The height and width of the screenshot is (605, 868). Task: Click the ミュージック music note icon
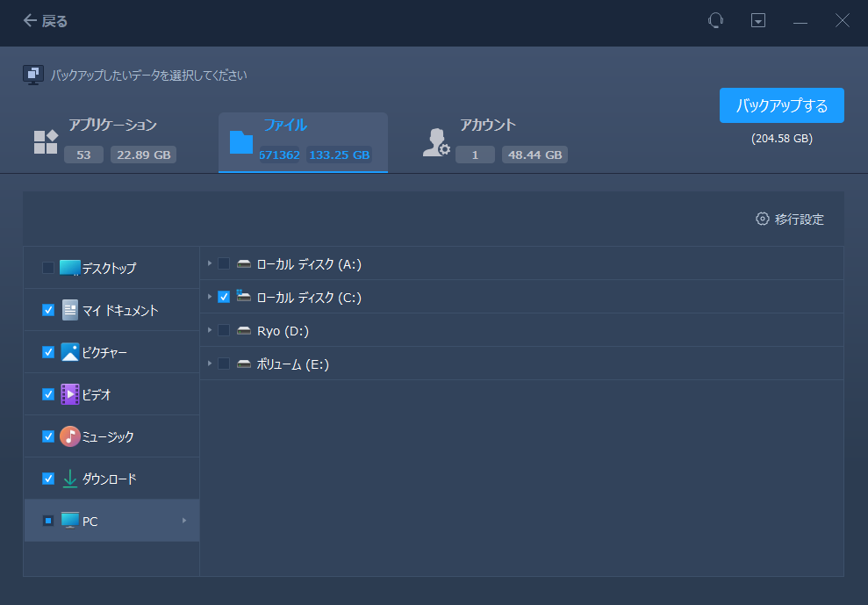(70, 436)
